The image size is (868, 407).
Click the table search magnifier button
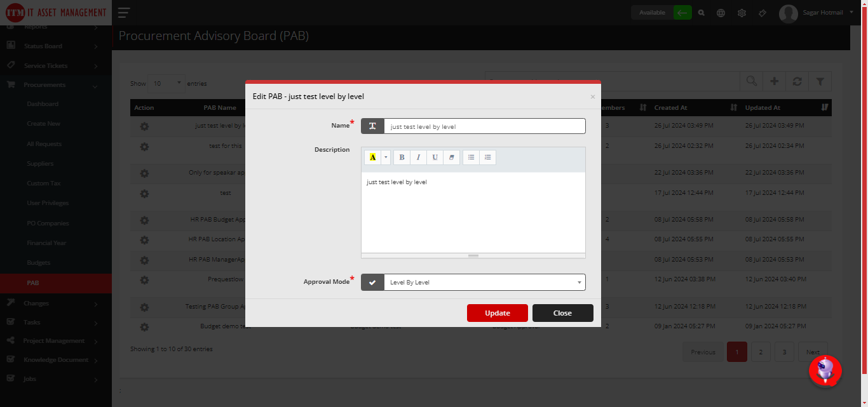[x=752, y=81]
